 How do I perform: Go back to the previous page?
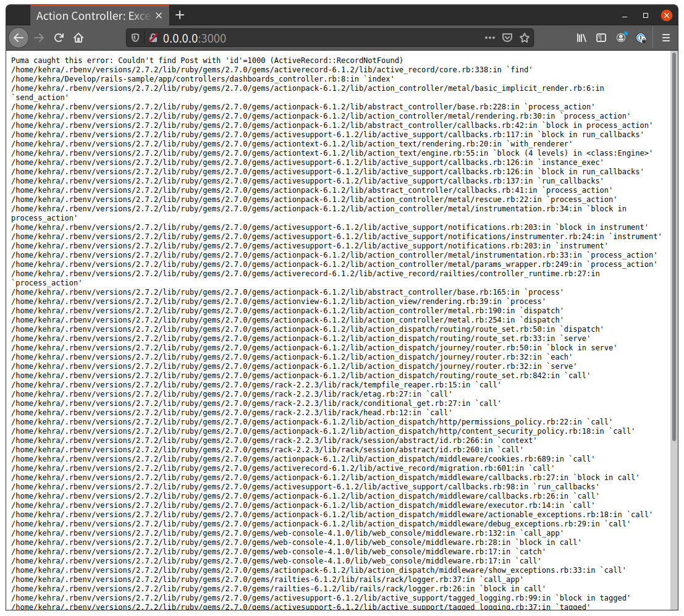click(19, 38)
